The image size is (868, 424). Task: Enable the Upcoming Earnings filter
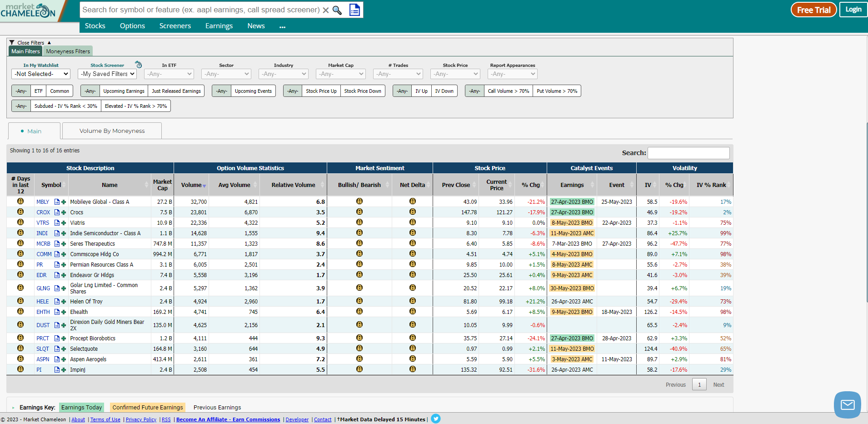click(124, 91)
